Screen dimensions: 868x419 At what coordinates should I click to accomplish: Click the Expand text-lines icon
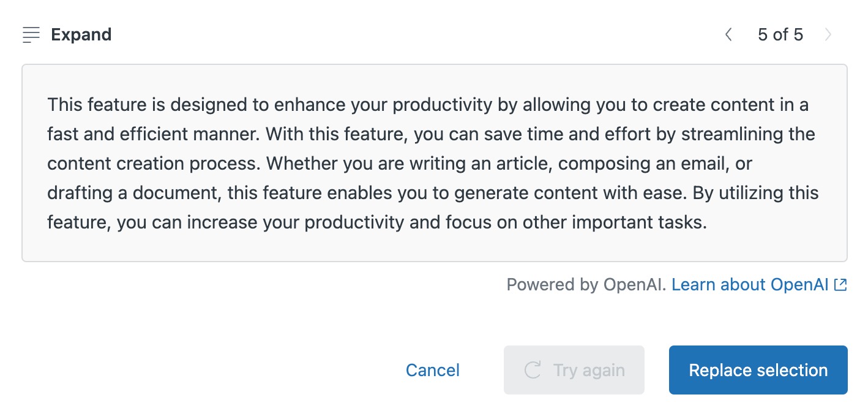[x=31, y=35]
